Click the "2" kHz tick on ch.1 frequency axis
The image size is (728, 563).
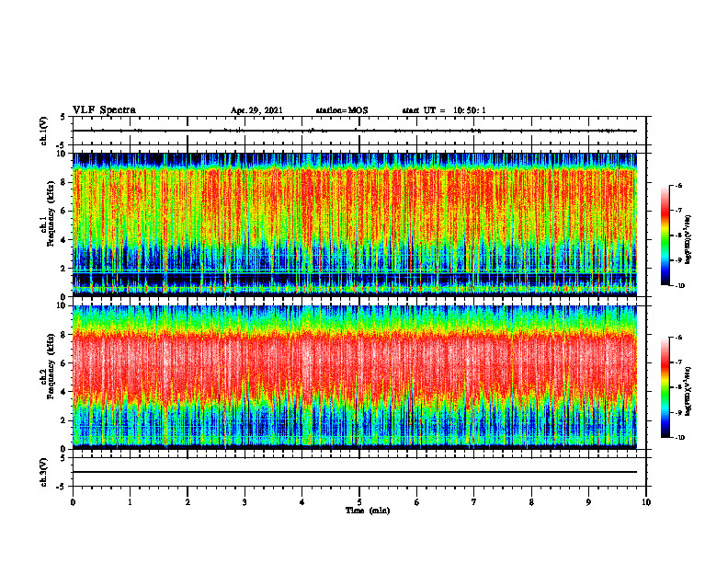[x=64, y=269]
